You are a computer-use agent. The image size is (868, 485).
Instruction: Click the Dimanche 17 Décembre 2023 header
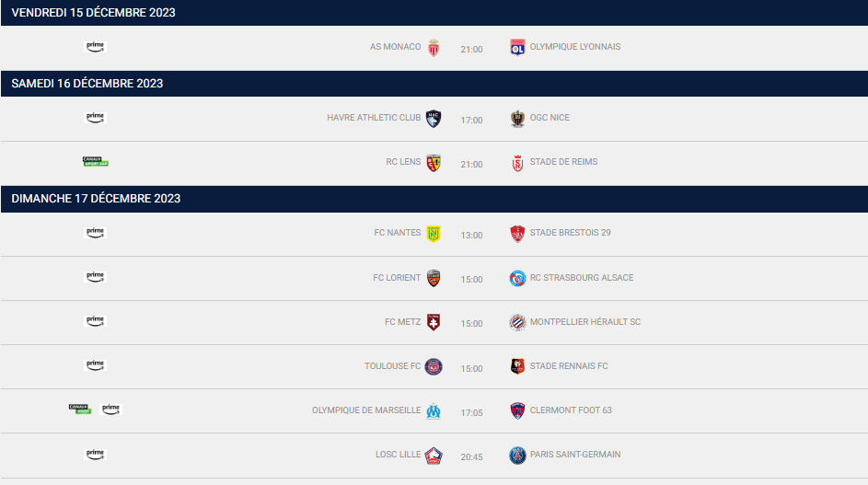pos(434,199)
